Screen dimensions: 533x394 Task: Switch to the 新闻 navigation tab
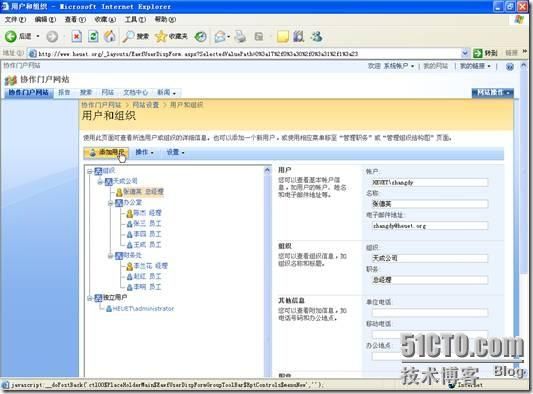point(166,92)
